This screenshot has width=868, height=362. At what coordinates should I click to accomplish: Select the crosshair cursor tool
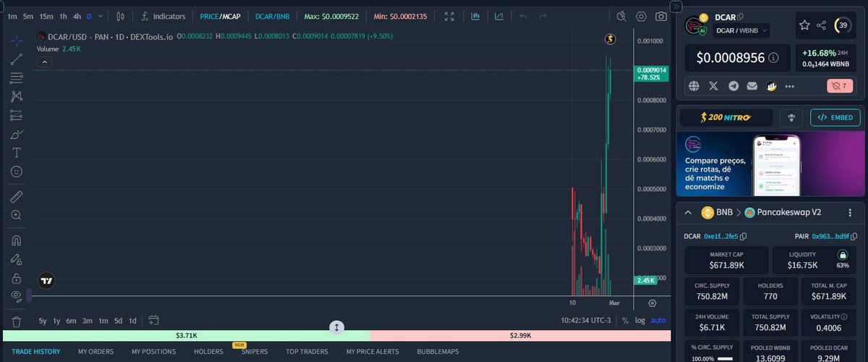(17, 41)
